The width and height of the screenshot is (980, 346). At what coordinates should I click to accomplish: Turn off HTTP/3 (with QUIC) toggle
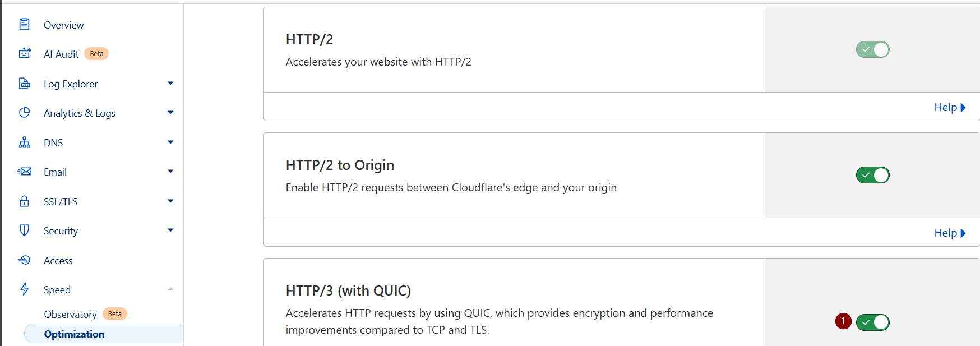pos(872,322)
